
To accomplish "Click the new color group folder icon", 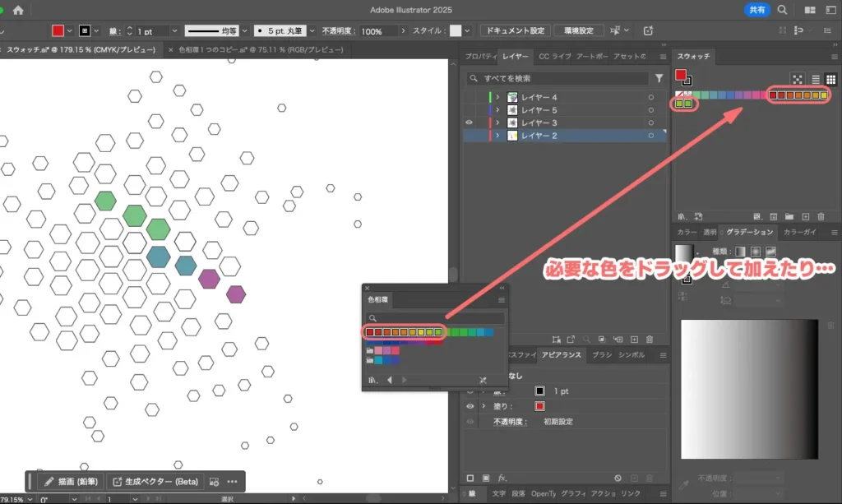I will click(790, 216).
